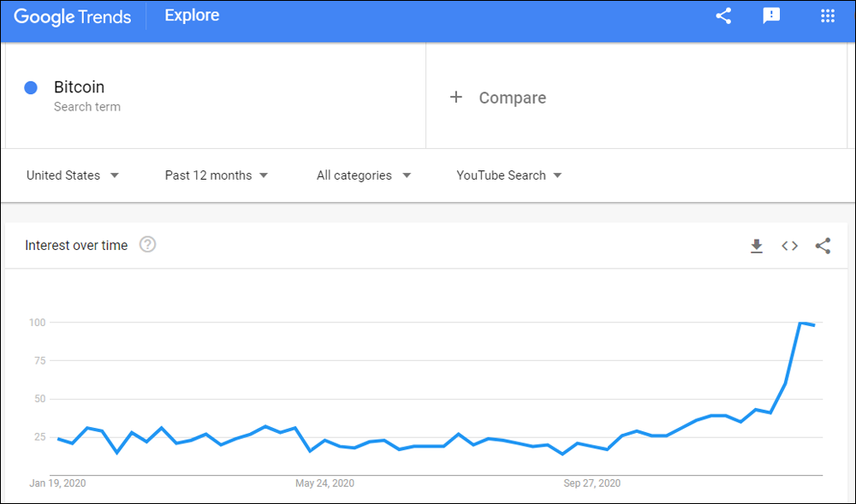Click the May 24, 2020 axis label
The image size is (856, 504).
(324, 483)
